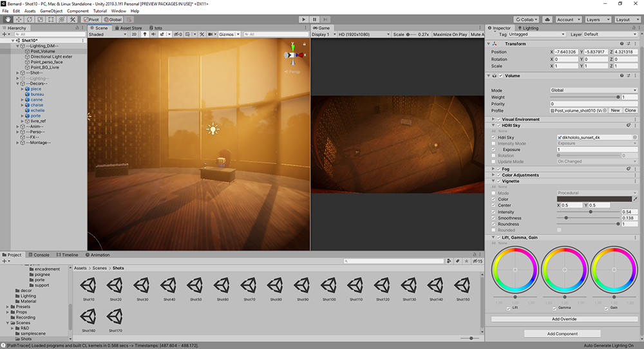The image size is (644, 349).
Task: Open the Volume Mode dropdown
Action: tap(592, 91)
